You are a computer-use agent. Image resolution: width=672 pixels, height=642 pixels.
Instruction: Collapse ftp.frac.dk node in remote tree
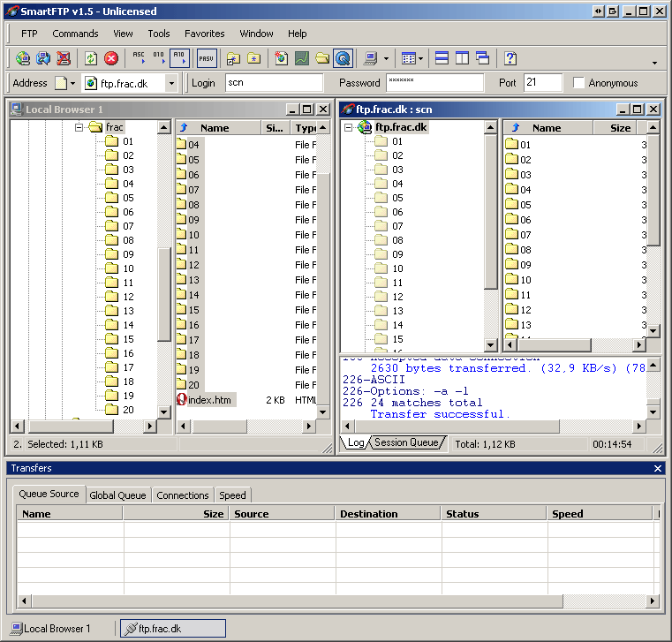pos(349,127)
